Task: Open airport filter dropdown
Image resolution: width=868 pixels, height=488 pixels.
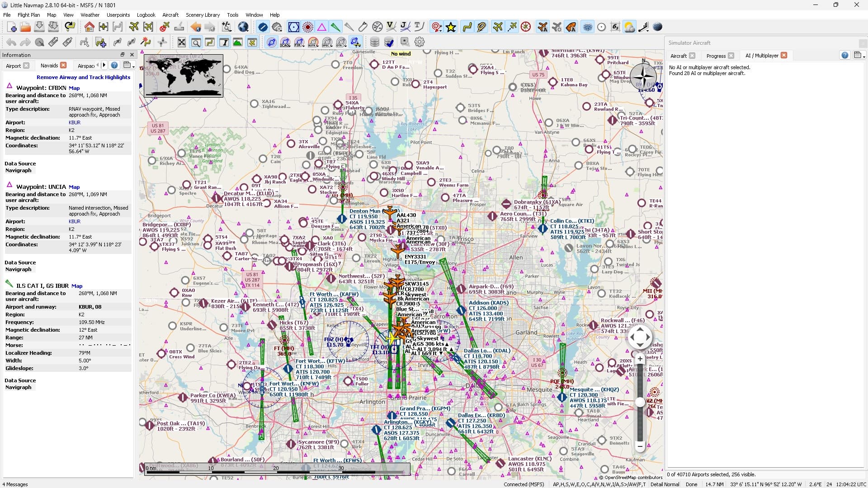Action: point(277,27)
